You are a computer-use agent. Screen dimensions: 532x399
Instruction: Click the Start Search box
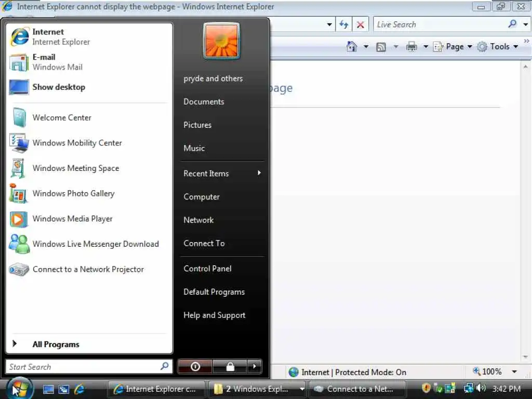pos(89,367)
